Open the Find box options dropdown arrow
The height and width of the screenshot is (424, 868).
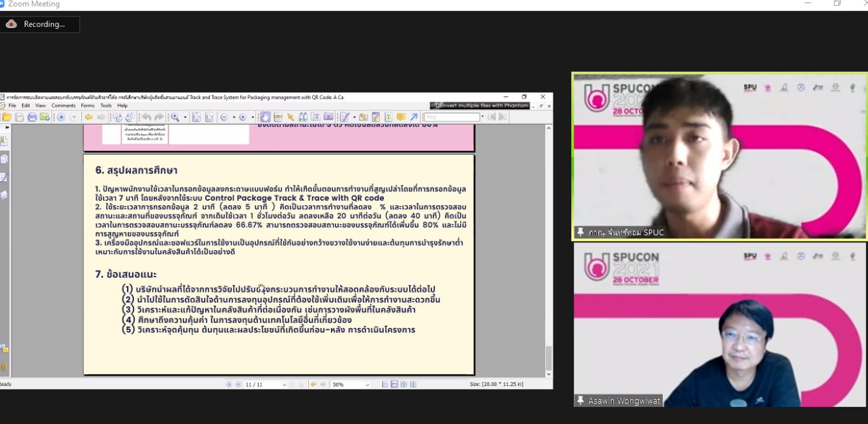click(x=482, y=117)
